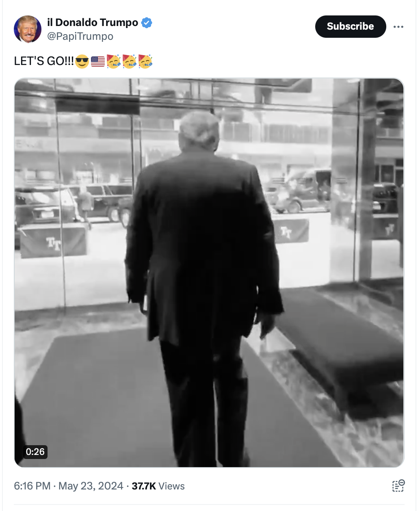Click the May 23, 2024 date

(x=91, y=486)
